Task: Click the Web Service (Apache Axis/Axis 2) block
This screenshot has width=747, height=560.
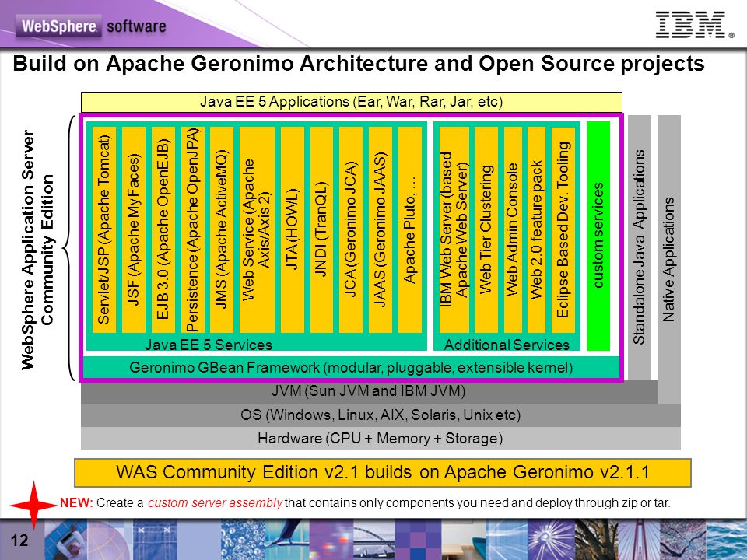Action: coord(257,229)
